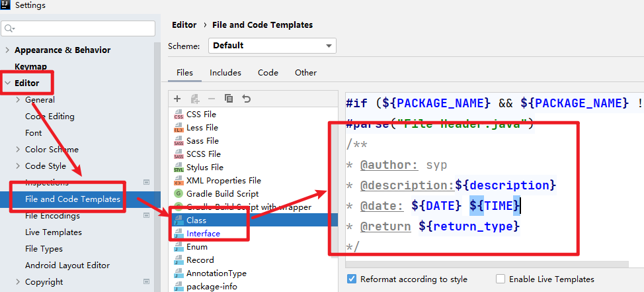Enable the Live Templates checkbox
644x292 pixels.
[x=501, y=279]
